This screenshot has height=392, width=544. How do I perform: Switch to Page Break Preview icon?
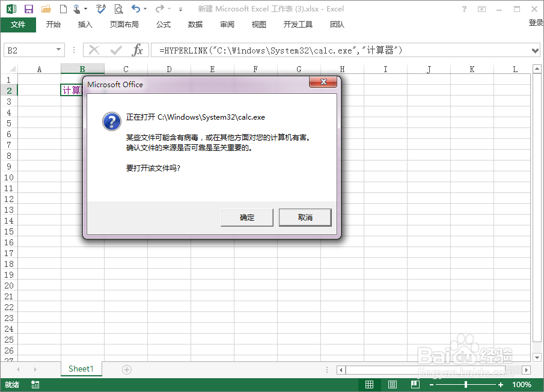pyautogui.click(x=415, y=384)
